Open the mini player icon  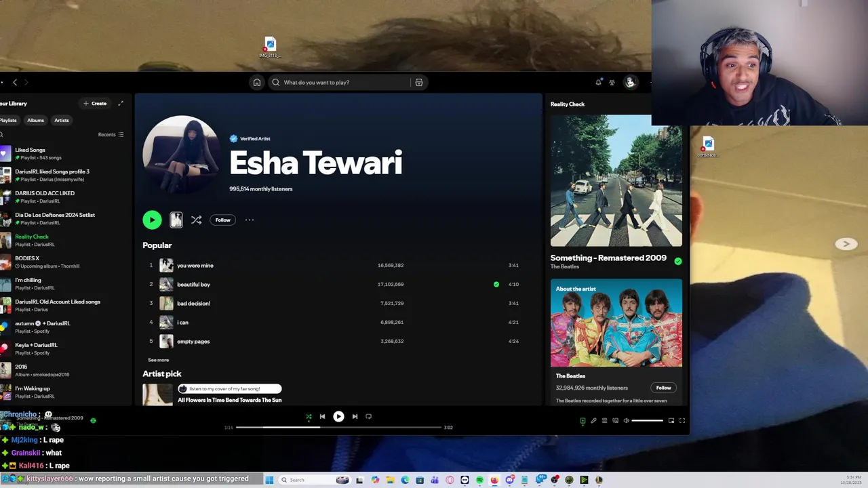671,421
